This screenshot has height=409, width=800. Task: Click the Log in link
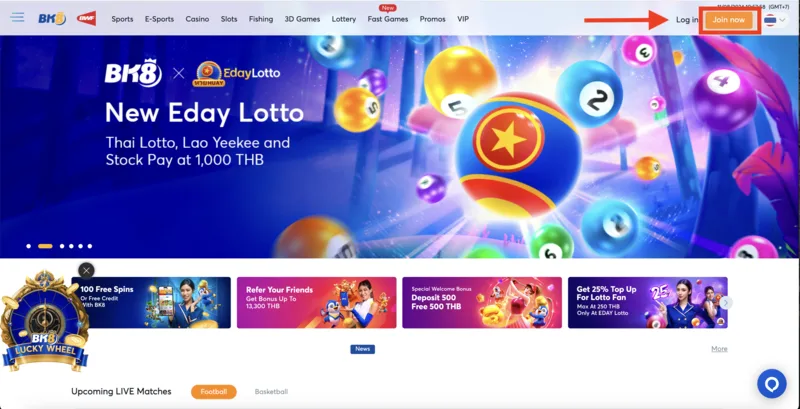point(687,20)
